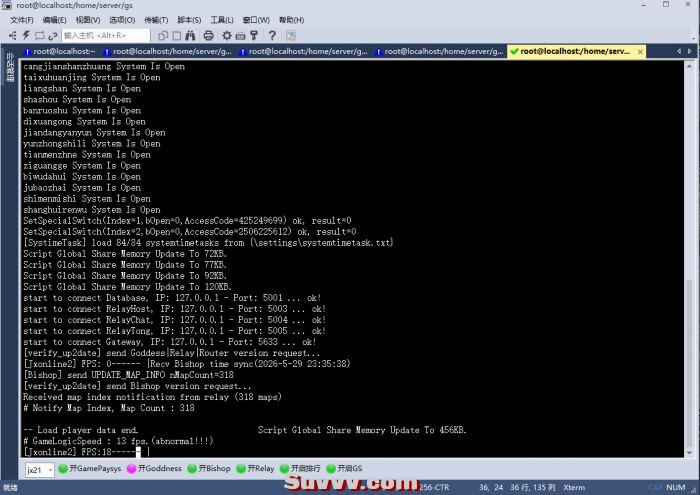Click the green dot beside 开Bishop
Screen dimensions: 700x495
coord(192,468)
